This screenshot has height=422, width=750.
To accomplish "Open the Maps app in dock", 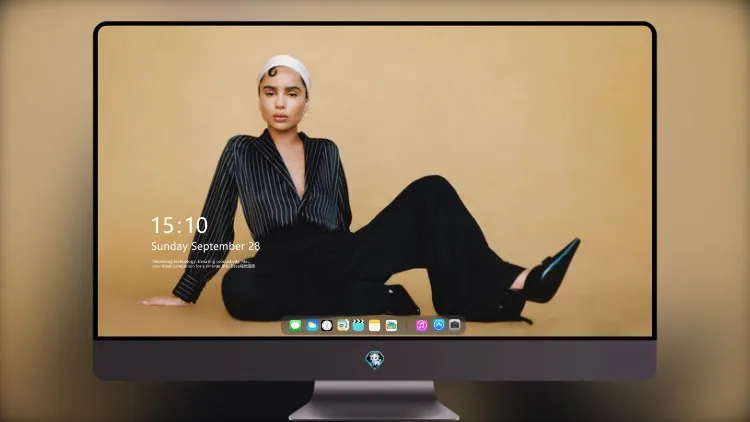I will click(x=343, y=325).
